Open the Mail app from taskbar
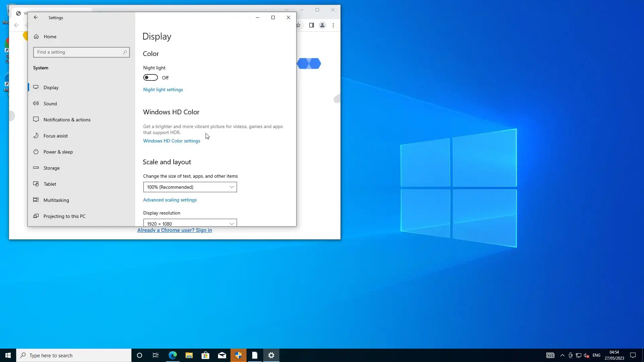Viewport: 644px width, 362px height. click(222, 355)
